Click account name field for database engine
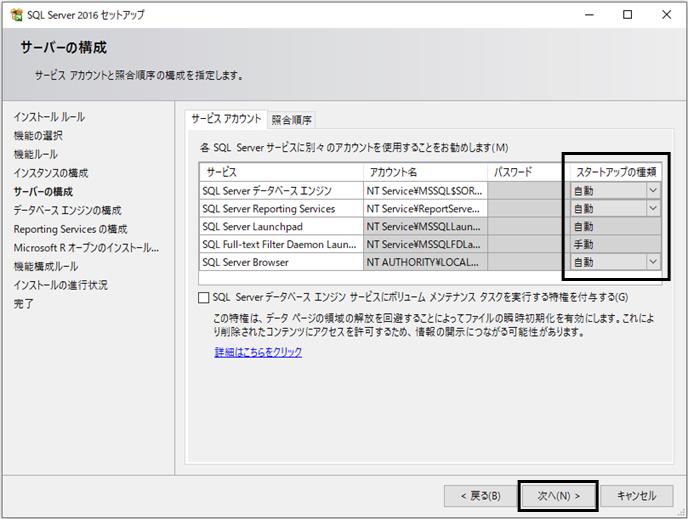This screenshot has width=688, height=519. (x=425, y=191)
